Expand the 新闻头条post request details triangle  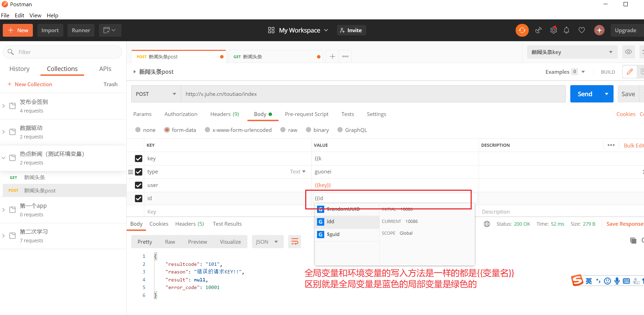point(135,72)
